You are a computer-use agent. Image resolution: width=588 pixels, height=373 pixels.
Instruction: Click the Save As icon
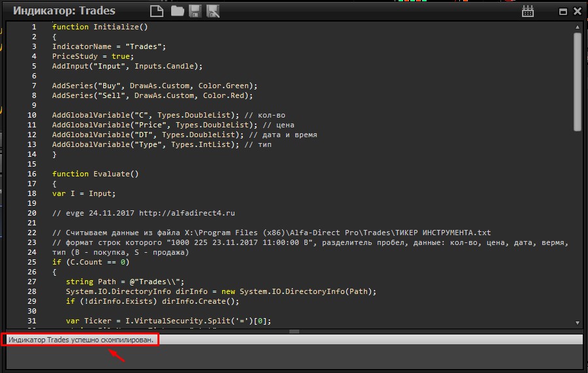(x=213, y=10)
